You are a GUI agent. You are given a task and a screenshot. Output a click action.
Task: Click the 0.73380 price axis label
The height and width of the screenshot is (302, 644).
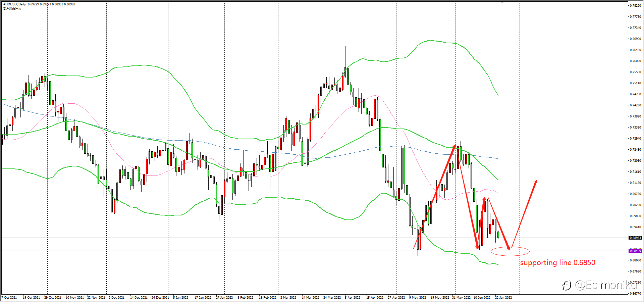635,128
